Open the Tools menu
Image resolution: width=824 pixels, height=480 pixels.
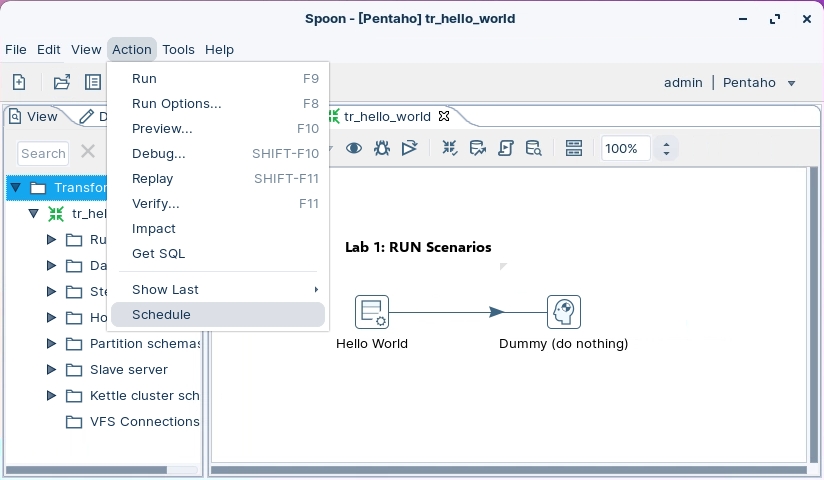click(178, 49)
